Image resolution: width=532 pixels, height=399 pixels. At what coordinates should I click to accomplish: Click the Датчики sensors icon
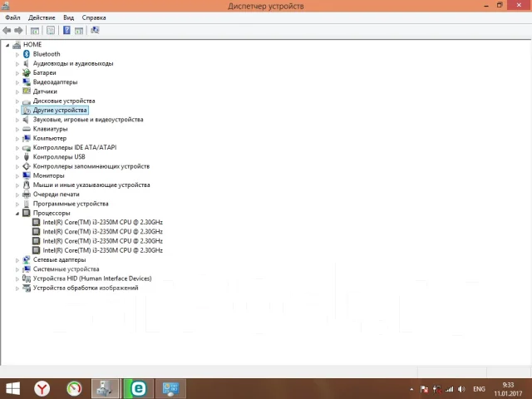tap(27, 91)
